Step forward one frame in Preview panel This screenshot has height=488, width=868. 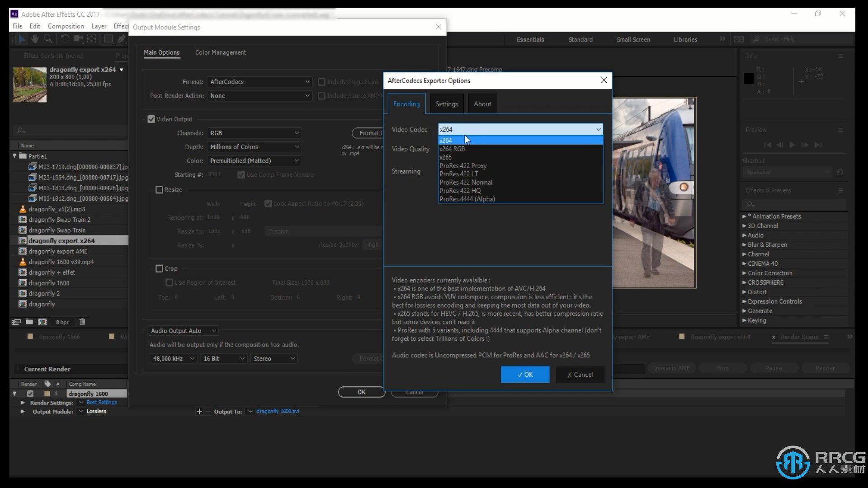[805, 145]
